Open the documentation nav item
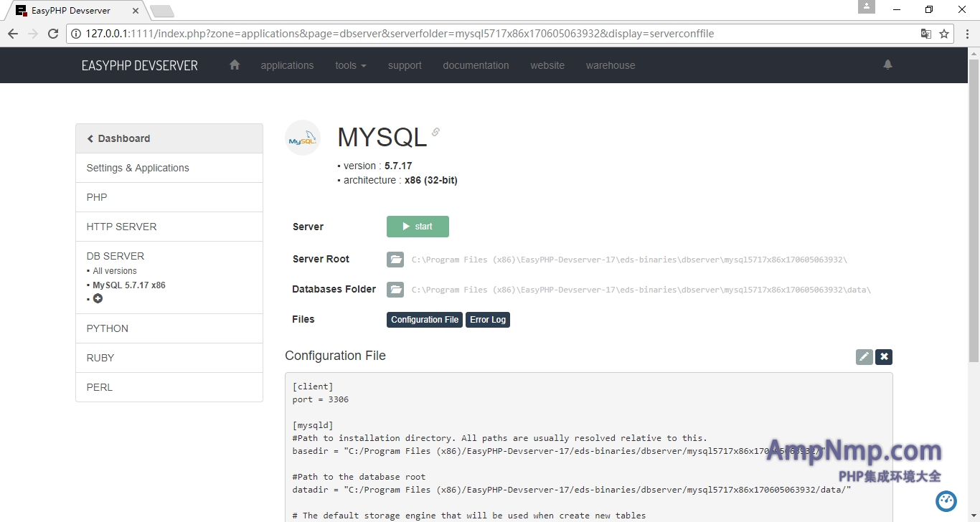The image size is (980, 522). click(x=476, y=65)
